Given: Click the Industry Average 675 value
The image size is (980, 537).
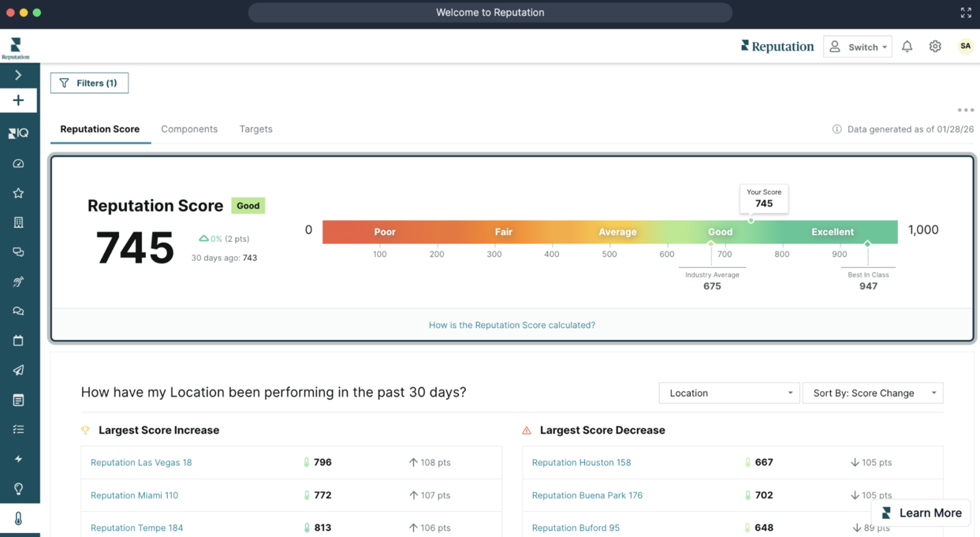Looking at the screenshot, I should click(712, 286).
